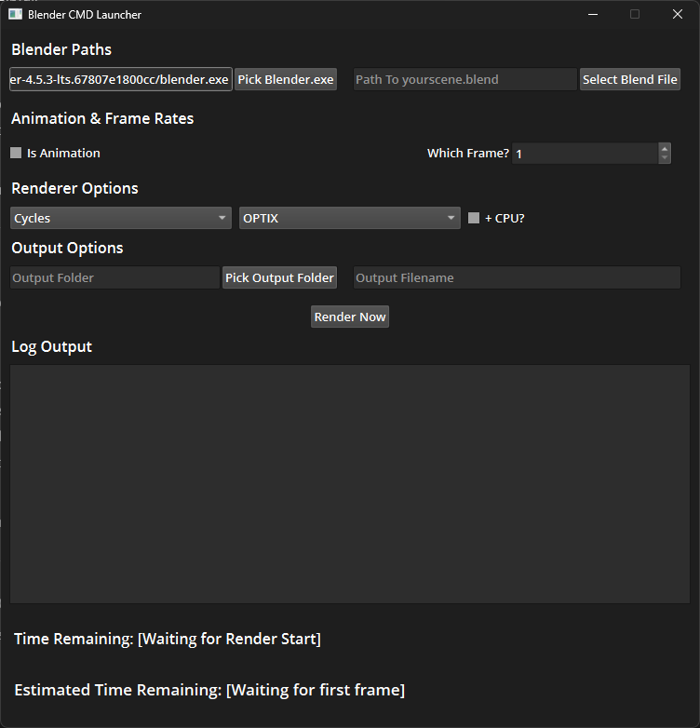Click the Which Frame? label
700x728 pixels.
pos(468,154)
